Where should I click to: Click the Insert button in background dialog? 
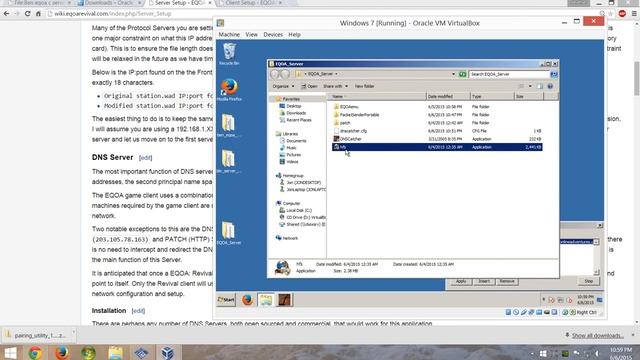484,281
